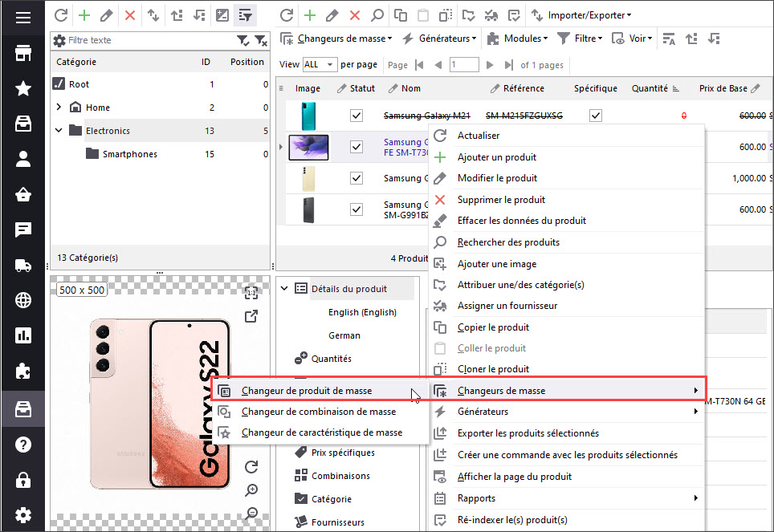
Task: Collapse the Electronics category node
Action: coord(59,130)
